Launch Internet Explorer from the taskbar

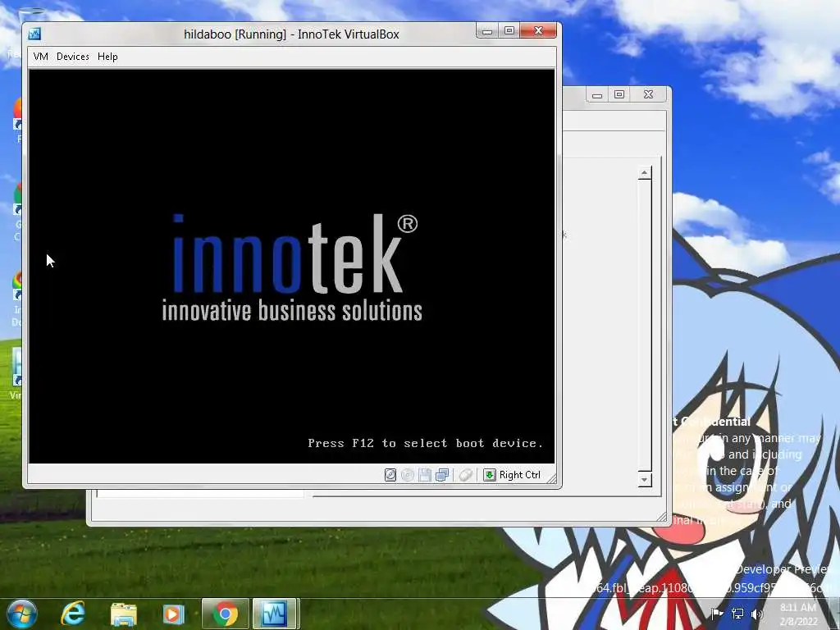(x=73, y=614)
